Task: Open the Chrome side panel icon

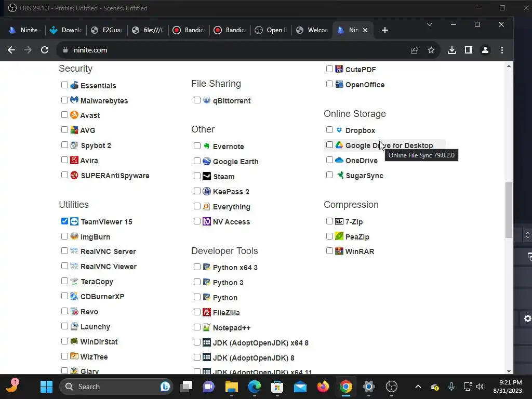Action: click(x=469, y=50)
